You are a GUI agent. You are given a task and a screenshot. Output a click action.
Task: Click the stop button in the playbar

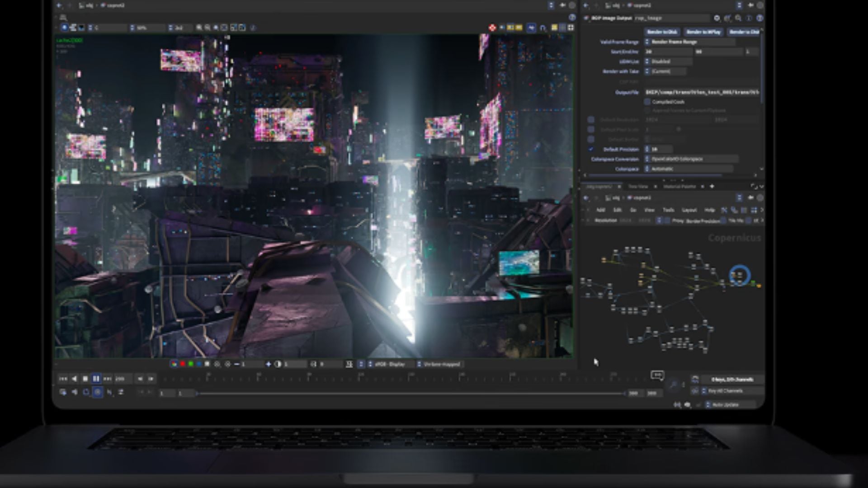[85, 379]
